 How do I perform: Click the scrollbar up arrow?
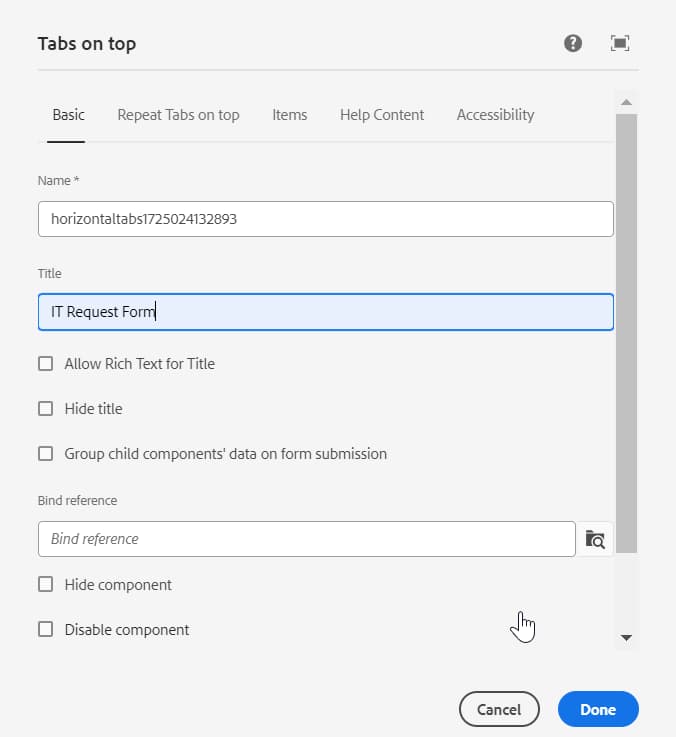click(x=627, y=102)
